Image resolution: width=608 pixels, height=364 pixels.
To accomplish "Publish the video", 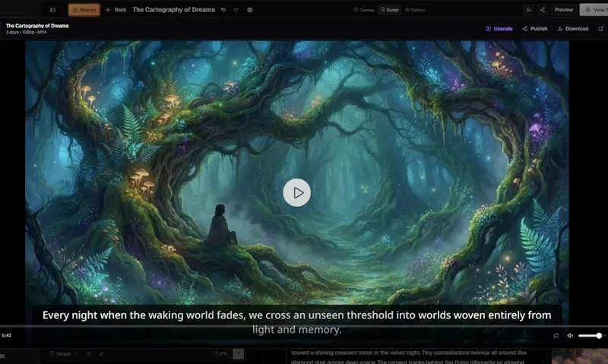I will click(535, 29).
